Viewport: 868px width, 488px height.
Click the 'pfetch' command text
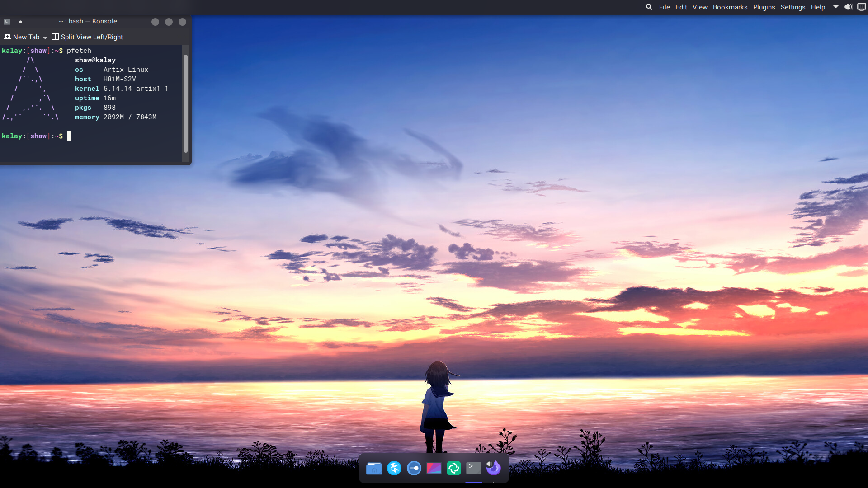79,51
